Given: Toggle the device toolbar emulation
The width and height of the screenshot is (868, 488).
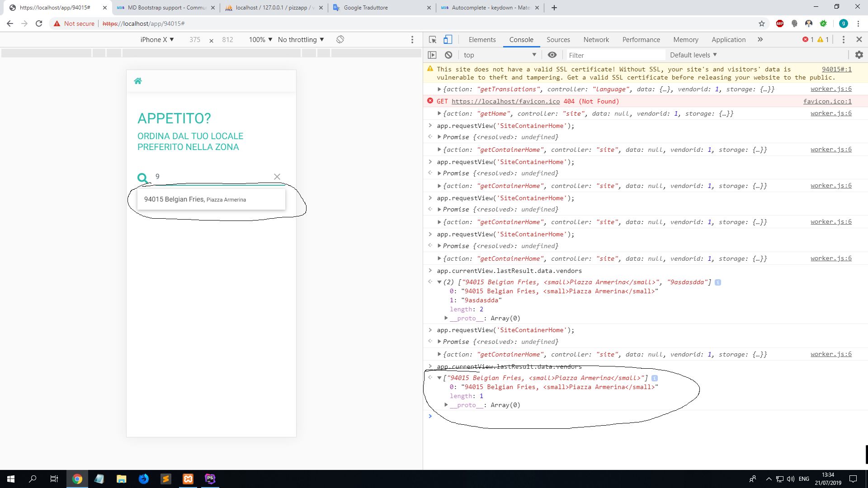Looking at the screenshot, I should 448,40.
